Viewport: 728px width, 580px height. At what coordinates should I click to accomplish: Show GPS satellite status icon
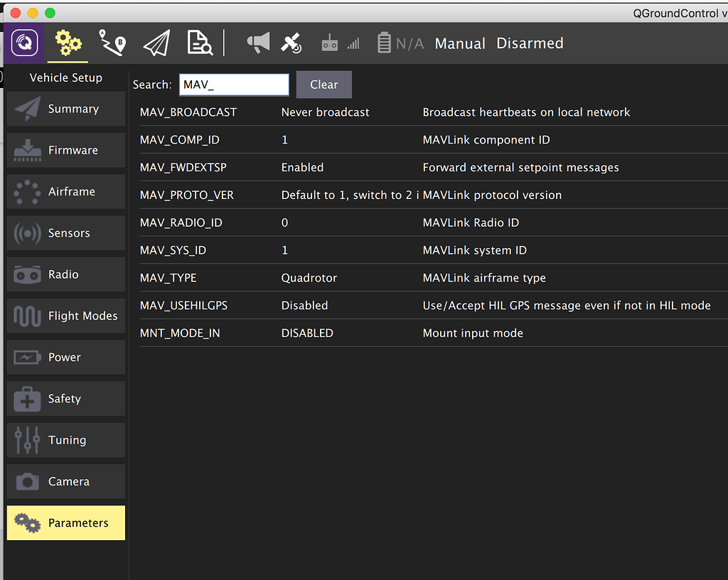pyautogui.click(x=291, y=43)
